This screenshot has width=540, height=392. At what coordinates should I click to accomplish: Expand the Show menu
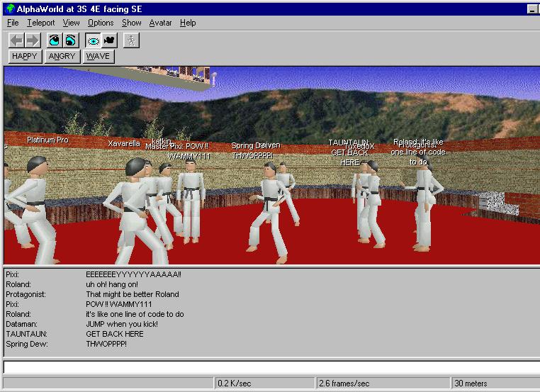131,23
